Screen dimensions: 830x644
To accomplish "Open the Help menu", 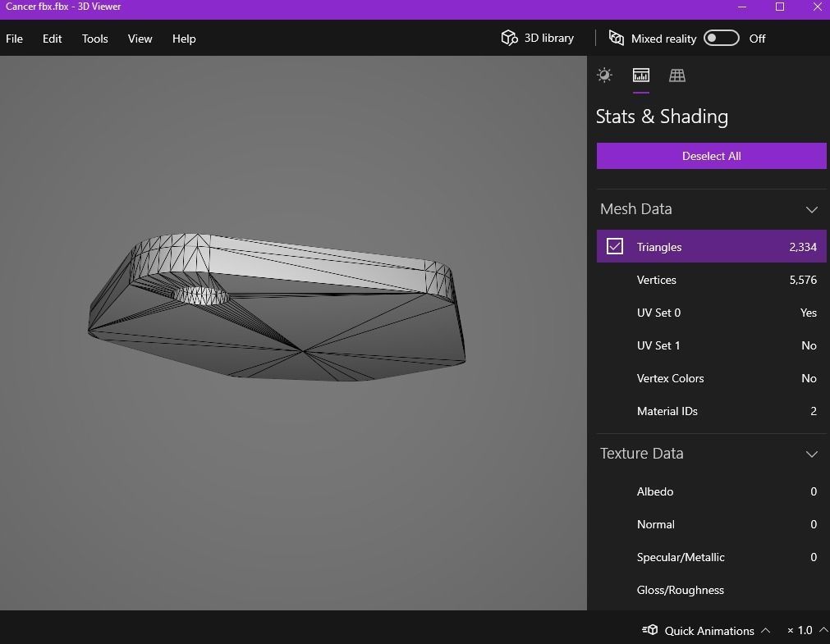I will pos(184,39).
